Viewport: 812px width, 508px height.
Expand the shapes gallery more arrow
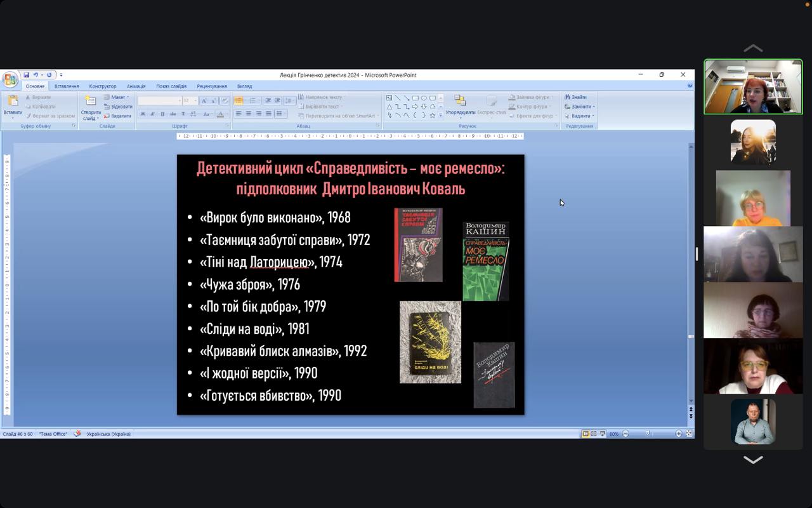click(441, 116)
